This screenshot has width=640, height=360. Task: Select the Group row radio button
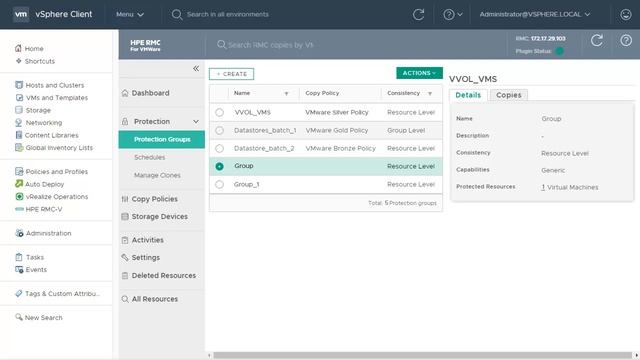[x=220, y=166]
